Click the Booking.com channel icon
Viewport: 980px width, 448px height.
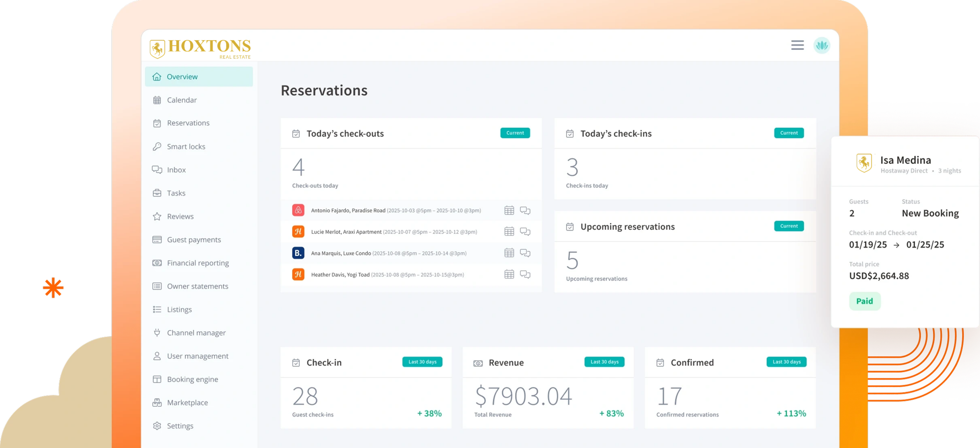pyautogui.click(x=298, y=253)
